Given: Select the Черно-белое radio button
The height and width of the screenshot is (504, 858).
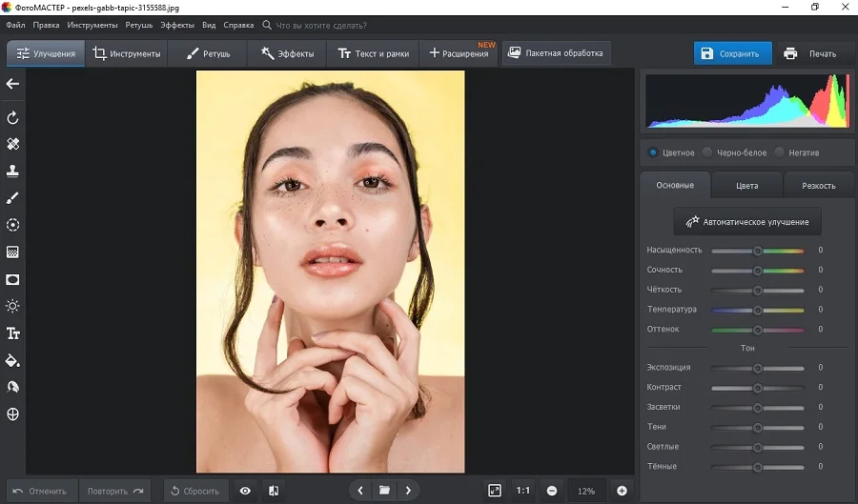Looking at the screenshot, I should (707, 152).
